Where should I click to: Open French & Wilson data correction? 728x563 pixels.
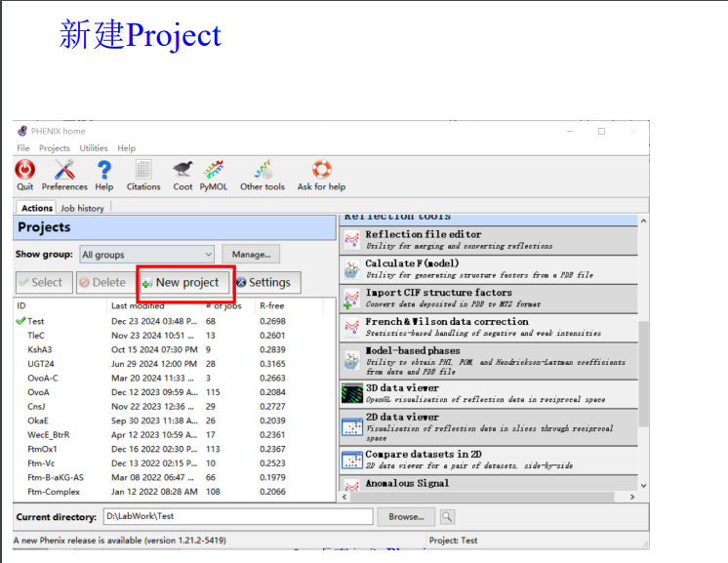point(489,328)
